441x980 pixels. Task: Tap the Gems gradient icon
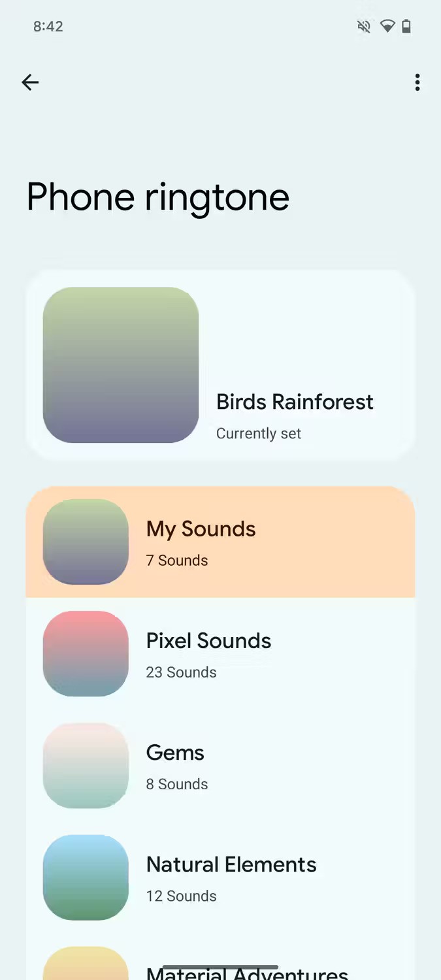pyautogui.click(x=86, y=765)
